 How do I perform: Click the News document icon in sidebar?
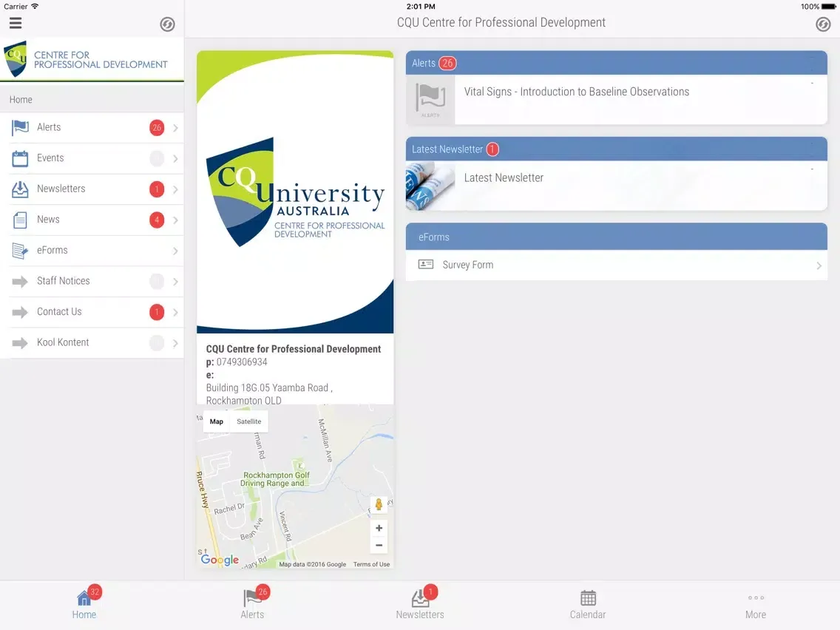[x=20, y=220]
